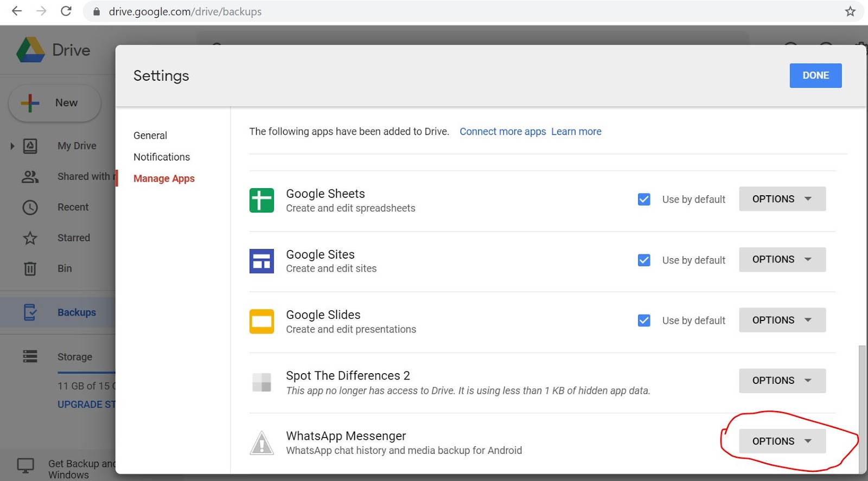Open My Drive in the sidebar
The image size is (868, 481).
77,146
